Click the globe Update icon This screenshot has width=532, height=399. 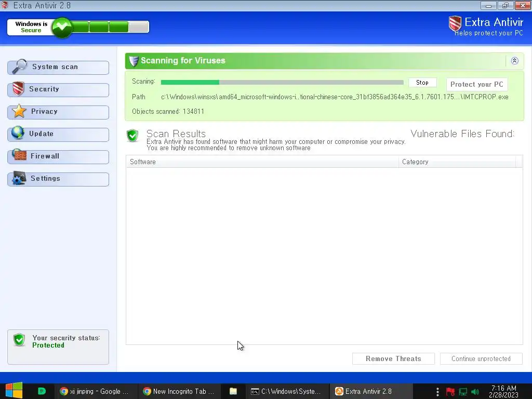click(18, 133)
